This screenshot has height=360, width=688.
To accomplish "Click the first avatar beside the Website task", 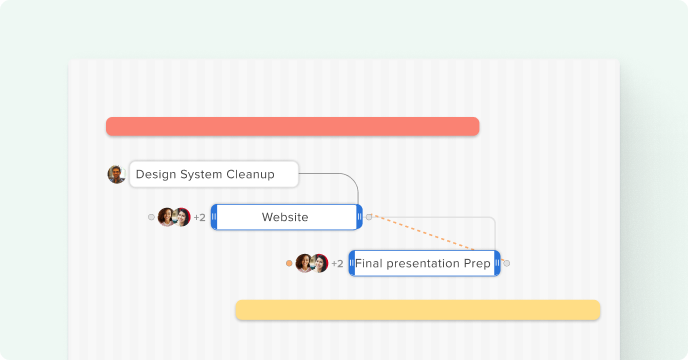I will pos(166,217).
